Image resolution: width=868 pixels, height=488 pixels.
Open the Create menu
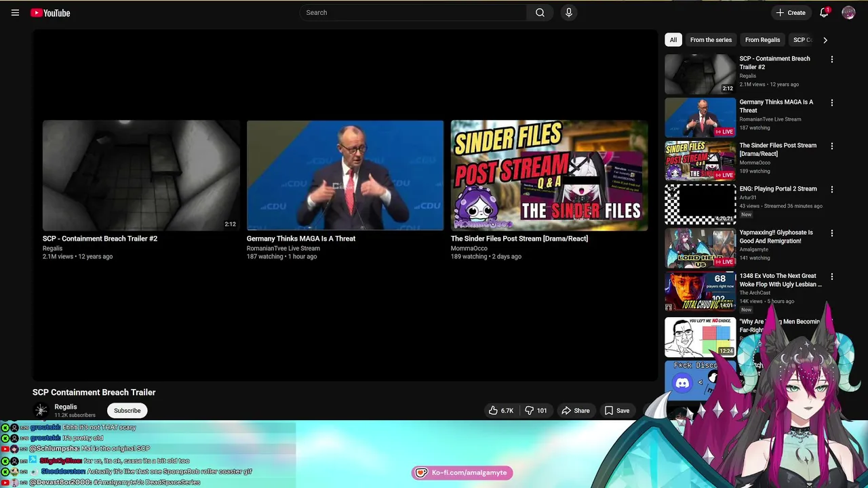(791, 12)
